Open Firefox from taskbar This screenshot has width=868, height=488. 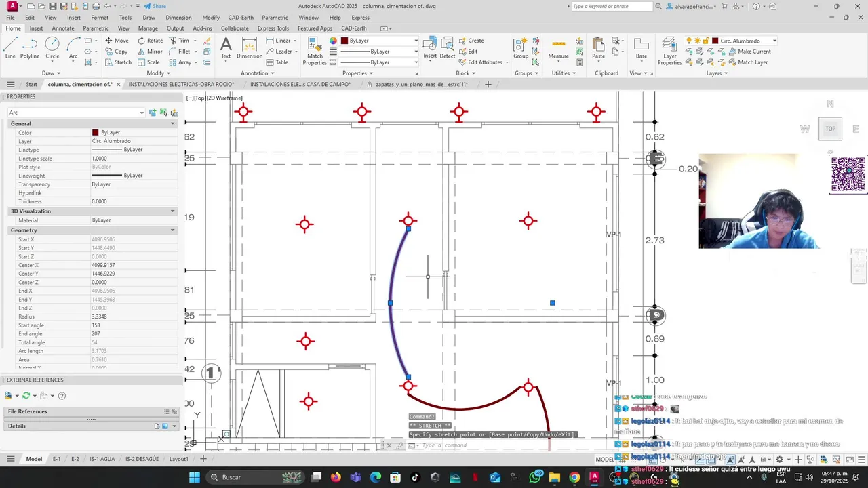tap(336, 477)
